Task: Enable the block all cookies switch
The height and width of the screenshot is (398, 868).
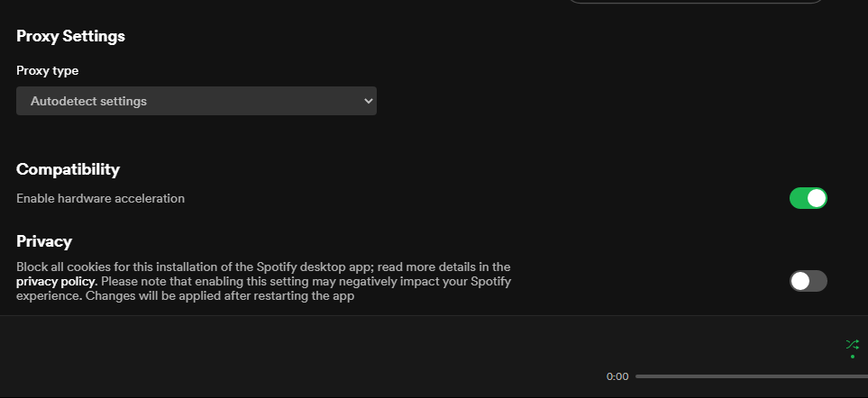Action: [x=808, y=281]
